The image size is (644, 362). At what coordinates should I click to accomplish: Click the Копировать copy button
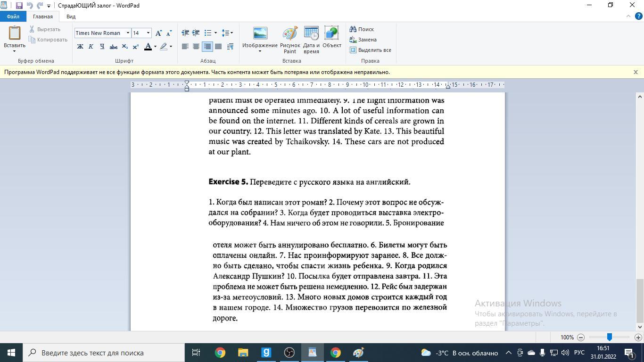click(48, 40)
